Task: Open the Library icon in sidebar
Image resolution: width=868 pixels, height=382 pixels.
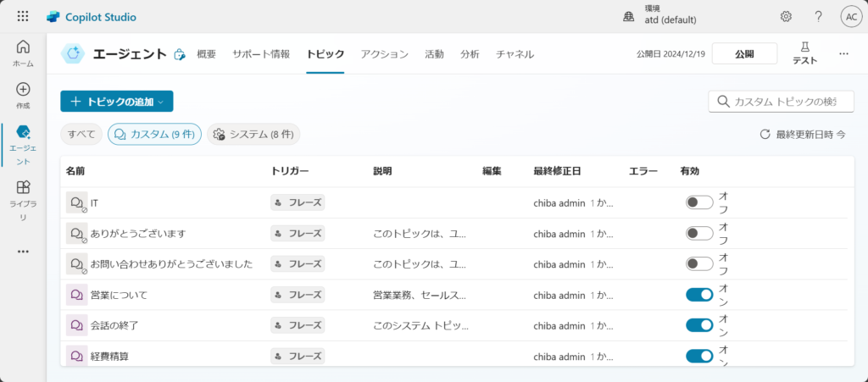Action: click(23, 187)
